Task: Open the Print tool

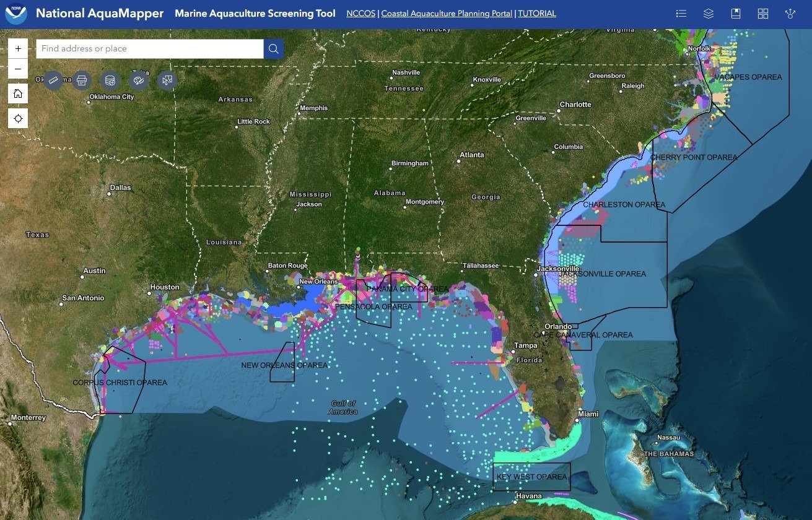Action: 82,80
